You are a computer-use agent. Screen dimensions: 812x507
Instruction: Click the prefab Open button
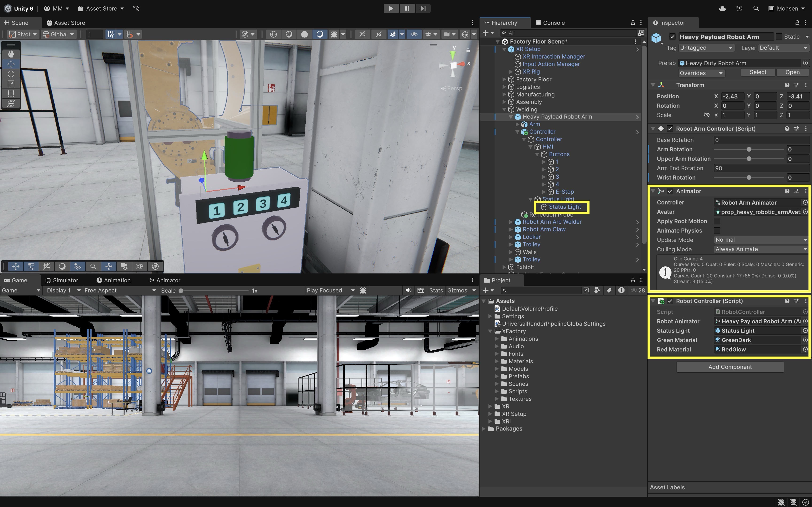(792, 73)
